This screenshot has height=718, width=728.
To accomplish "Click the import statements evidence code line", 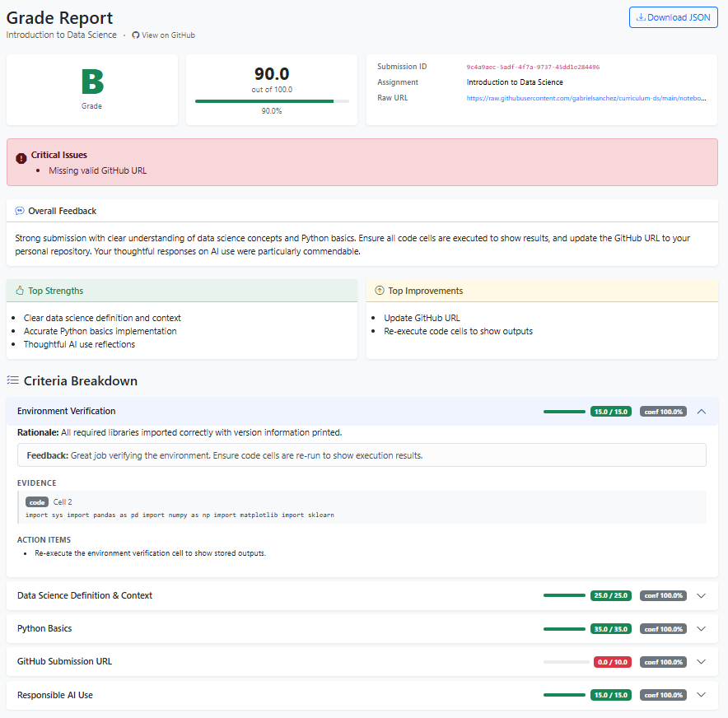I will click(180, 515).
